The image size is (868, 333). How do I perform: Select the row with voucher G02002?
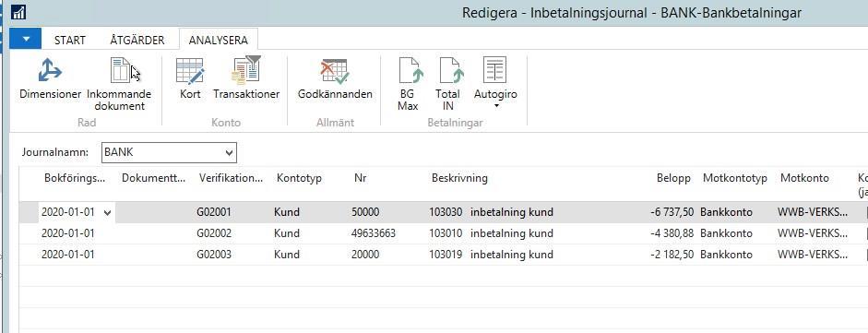443,233
